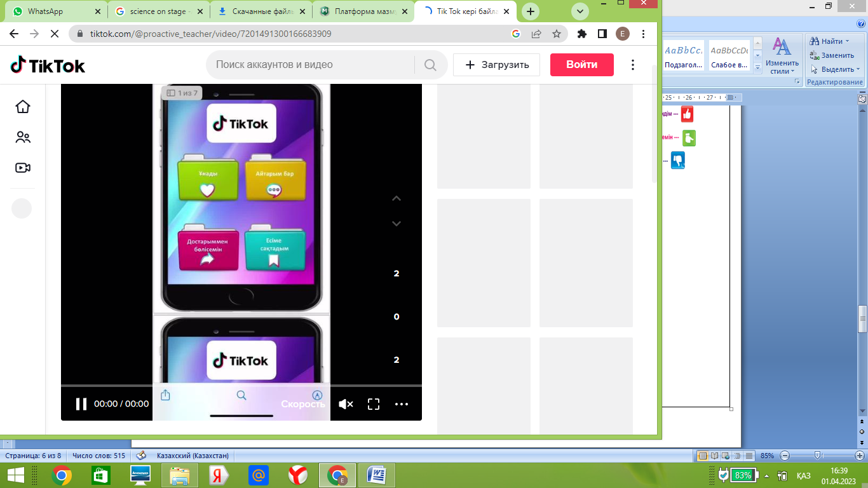The image size is (868, 488).
Task: Open Изменить стили dropdown in Word
Action: (x=782, y=56)
